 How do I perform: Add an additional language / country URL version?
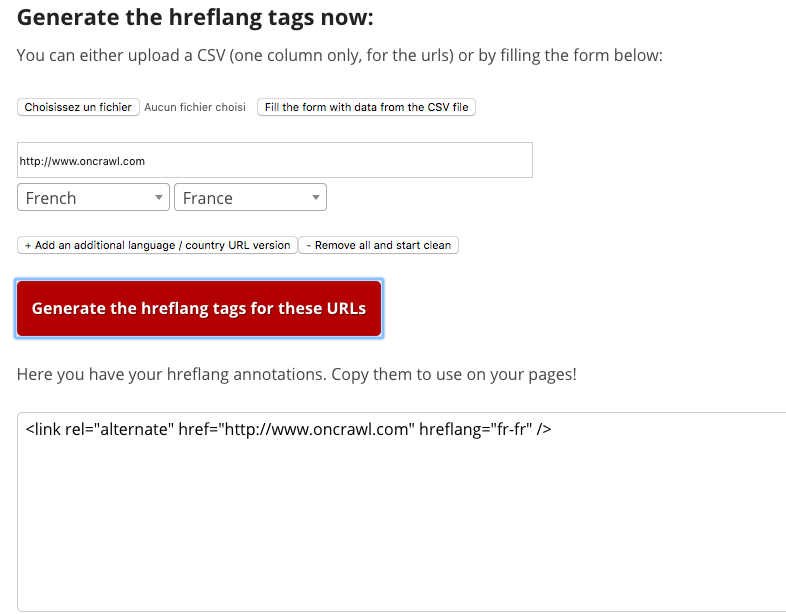pos(157,245)
